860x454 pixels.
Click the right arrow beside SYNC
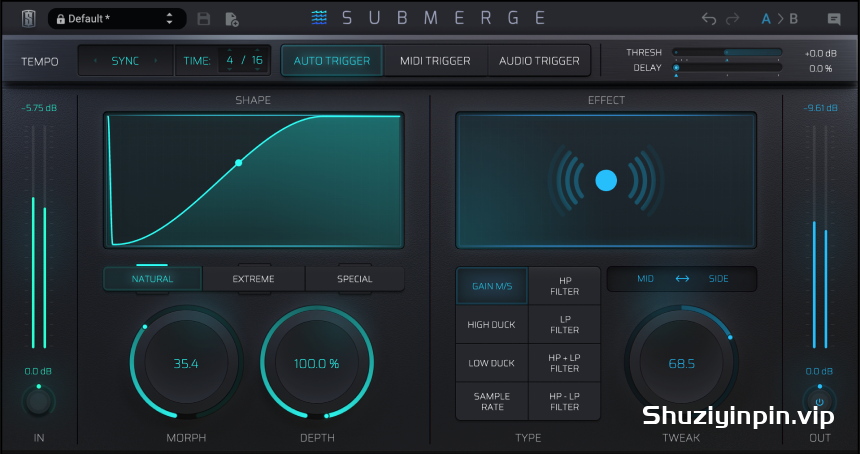point(156,61)
